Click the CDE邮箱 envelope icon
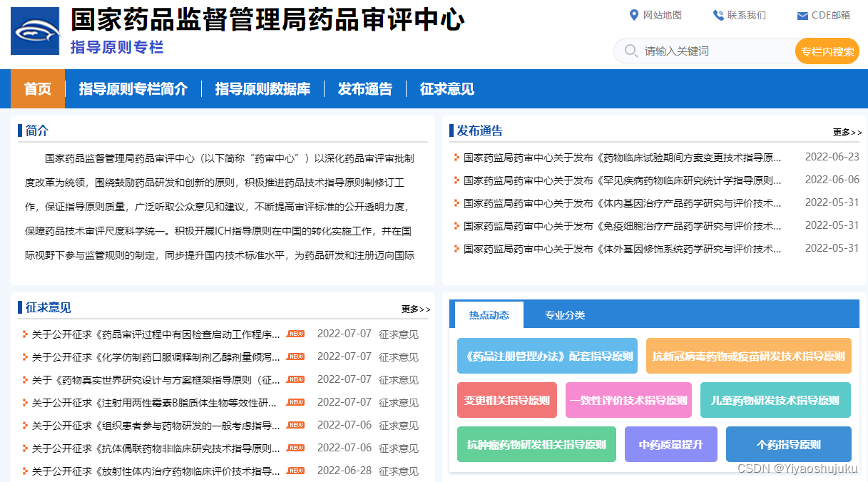 coord(802,16)
